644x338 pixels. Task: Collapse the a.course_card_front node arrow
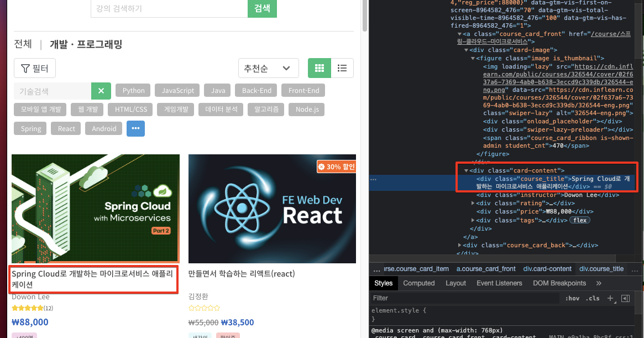coord(459,34)
